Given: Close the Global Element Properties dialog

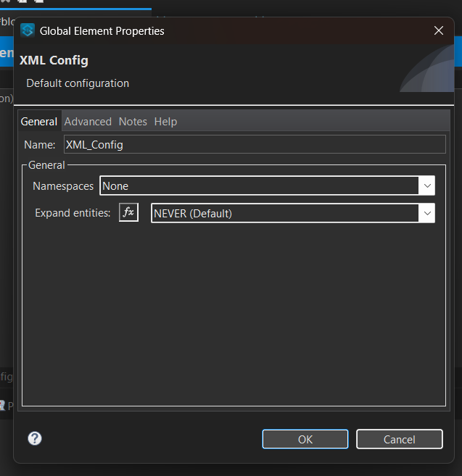Looking at the screenshot, I should [438, 30].
